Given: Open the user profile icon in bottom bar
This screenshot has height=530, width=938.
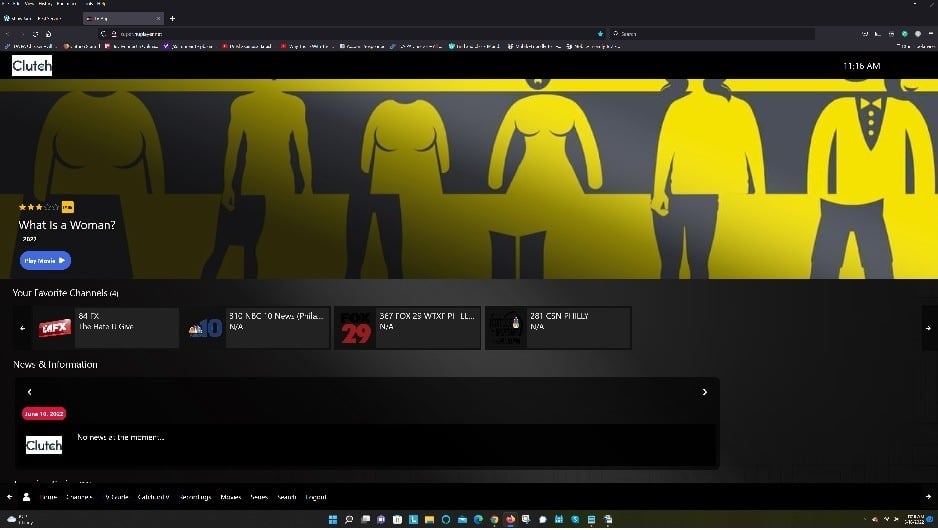Looking at the screenshot, I should click(x=26, y=497).
